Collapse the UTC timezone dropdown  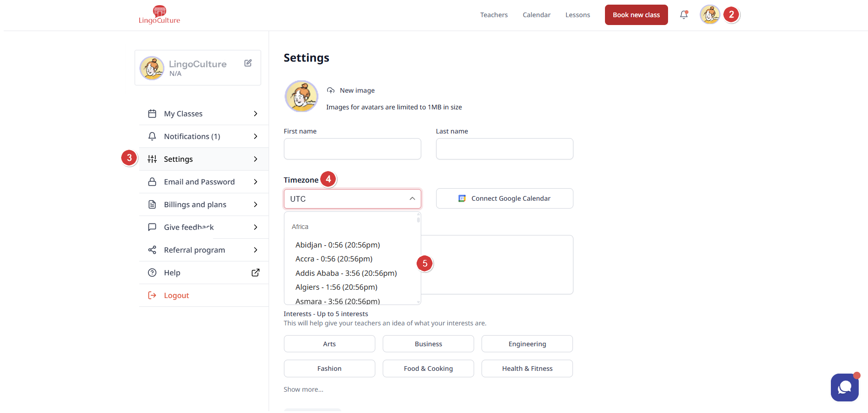point(412,199)
